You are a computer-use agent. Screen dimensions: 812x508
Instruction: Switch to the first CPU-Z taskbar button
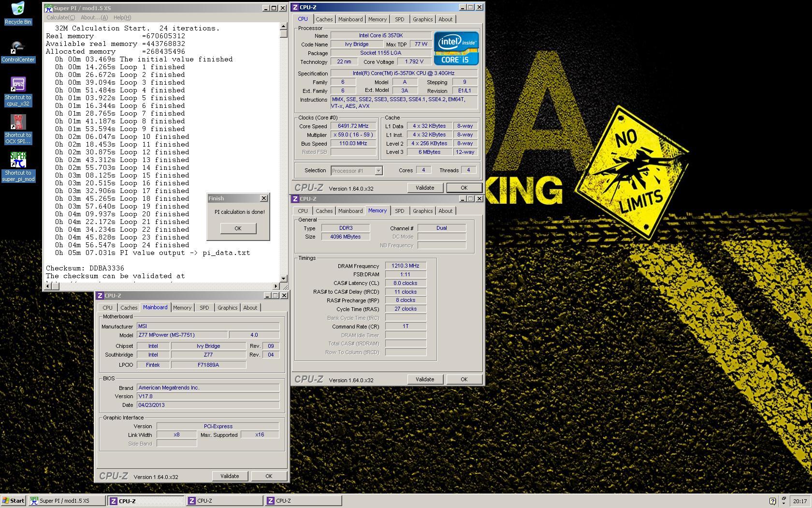pyautogui.click(x=145, y=501)
